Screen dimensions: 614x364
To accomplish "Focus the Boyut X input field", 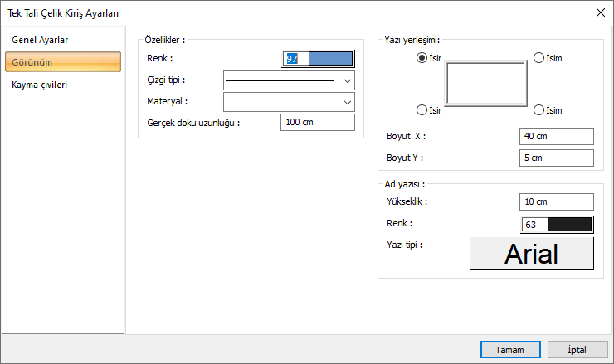I will pyautogui.click(x=556, y=136).
